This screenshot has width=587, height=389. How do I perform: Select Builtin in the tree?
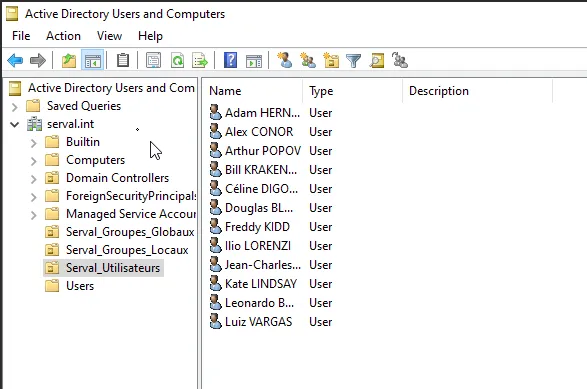coord(83,142)
